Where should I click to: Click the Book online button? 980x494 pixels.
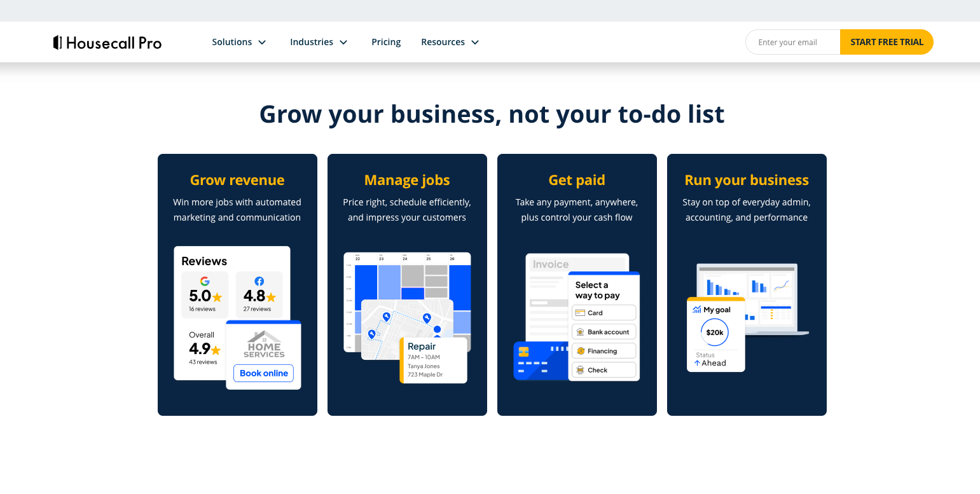(x=263, y=373)
